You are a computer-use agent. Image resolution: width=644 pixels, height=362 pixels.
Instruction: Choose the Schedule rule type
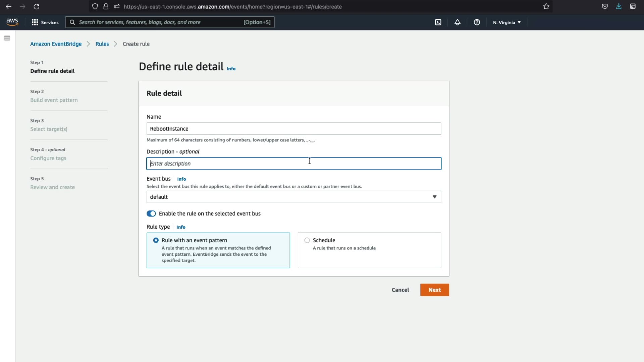tap(307, 240)
